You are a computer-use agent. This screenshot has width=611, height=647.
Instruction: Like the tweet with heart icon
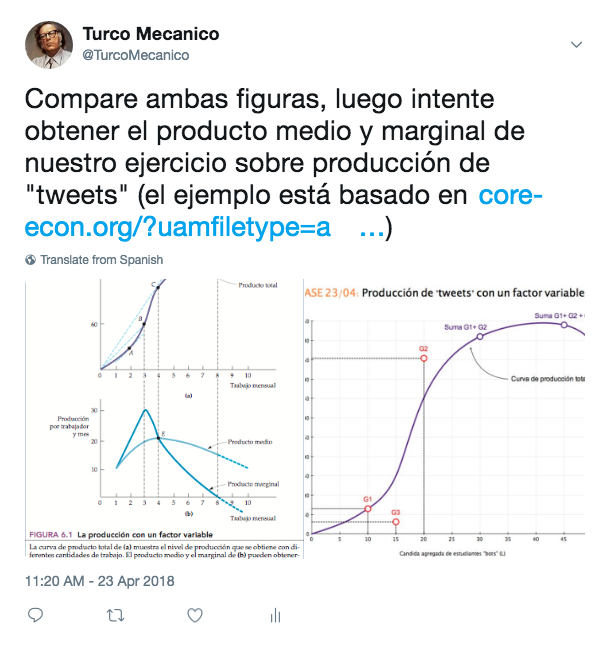tap(195, 615)
